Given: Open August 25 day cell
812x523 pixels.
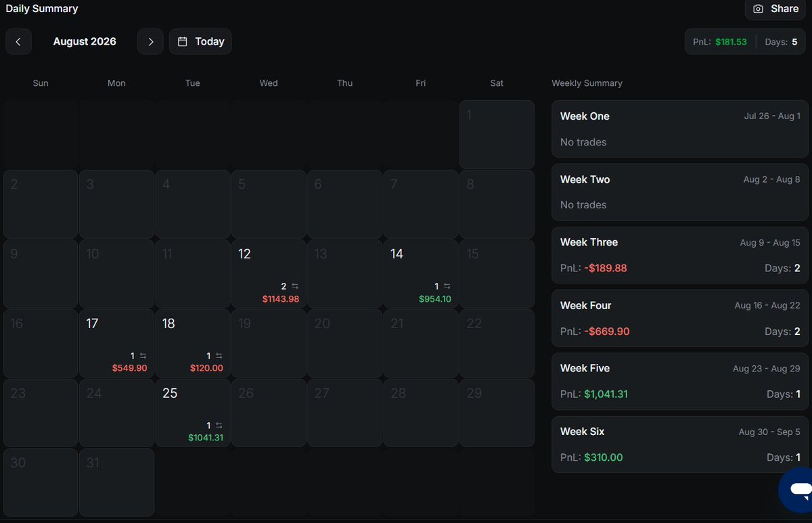Looking at the screenshot, I should 192,413.
